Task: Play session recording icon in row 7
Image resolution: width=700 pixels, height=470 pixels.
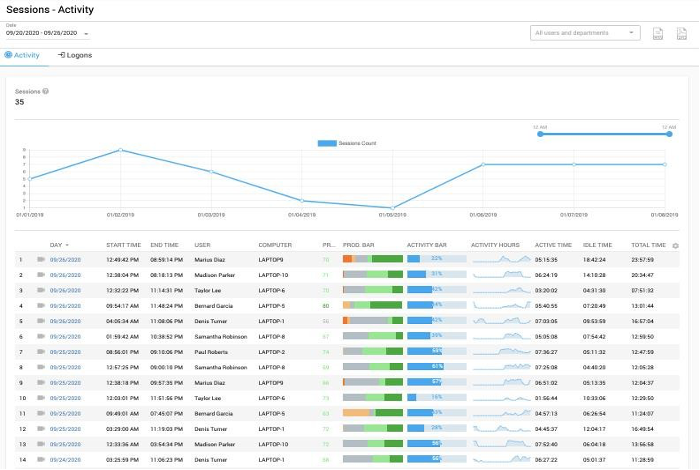Action: click(x=41, y=352)
